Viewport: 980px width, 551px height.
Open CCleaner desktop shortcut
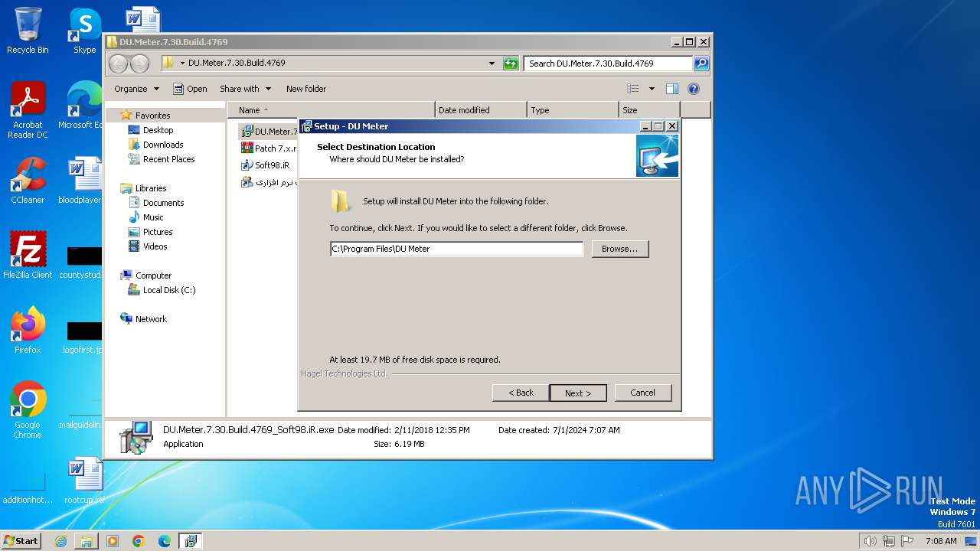click(x=28, y=181)
